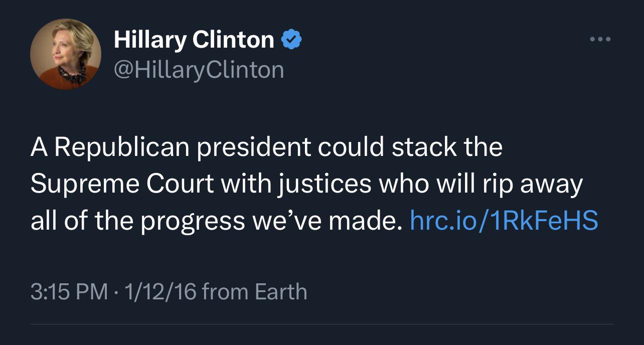
Task: Click the word "Republican" in the tweet
Action: pyautogui.click(x=122, y=147)
